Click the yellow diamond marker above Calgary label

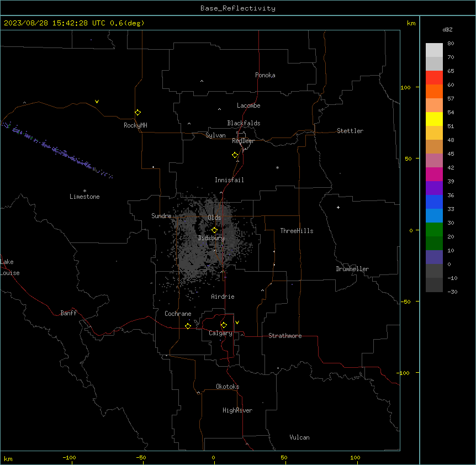pyautogui.click(x=224, y=325)
